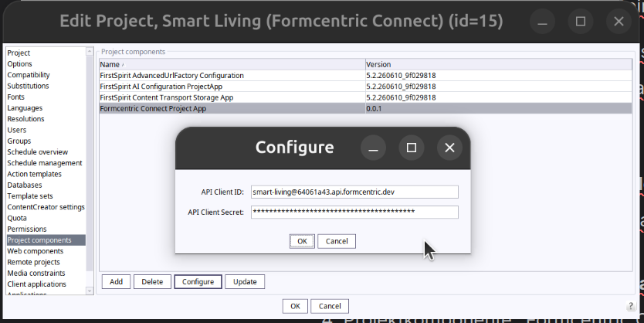Click OK in the Edit Project window
644x323 pixels.
click(295, 306)
